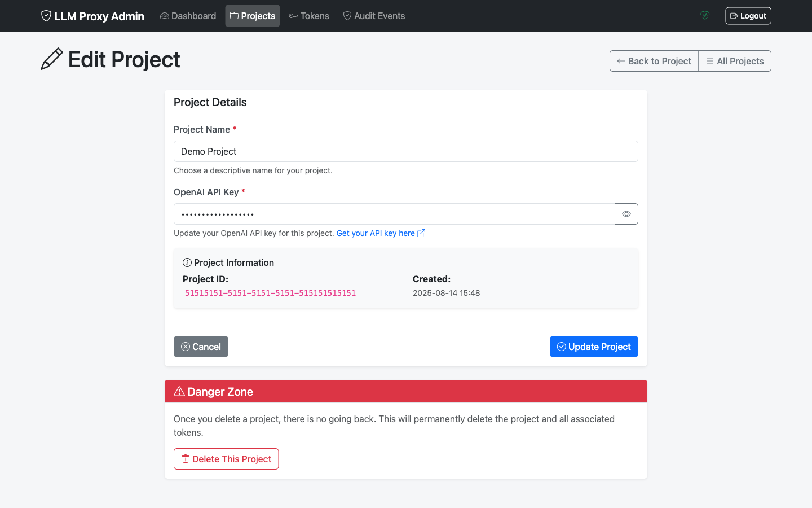
Task: Click the green health status heartbeat icon
Action: click(x=705, y=15)
